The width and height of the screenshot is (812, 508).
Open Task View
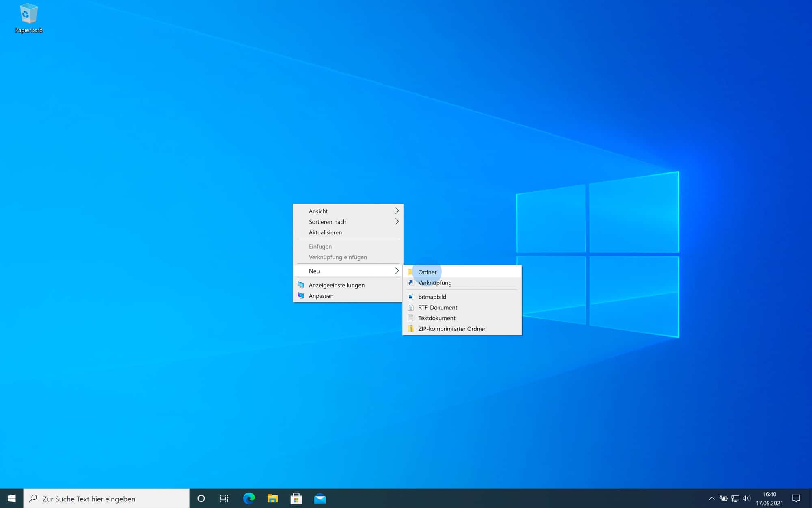224,499
